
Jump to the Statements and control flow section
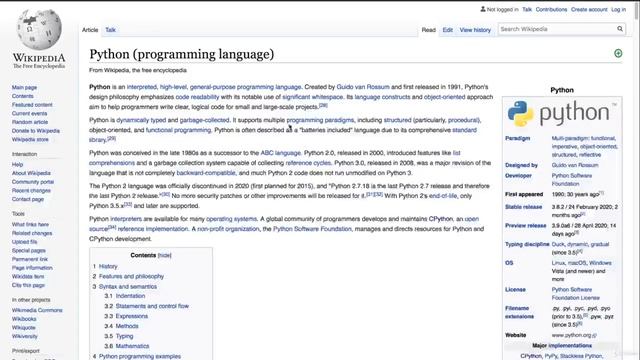pyautogui.click(x=152, y=306)
